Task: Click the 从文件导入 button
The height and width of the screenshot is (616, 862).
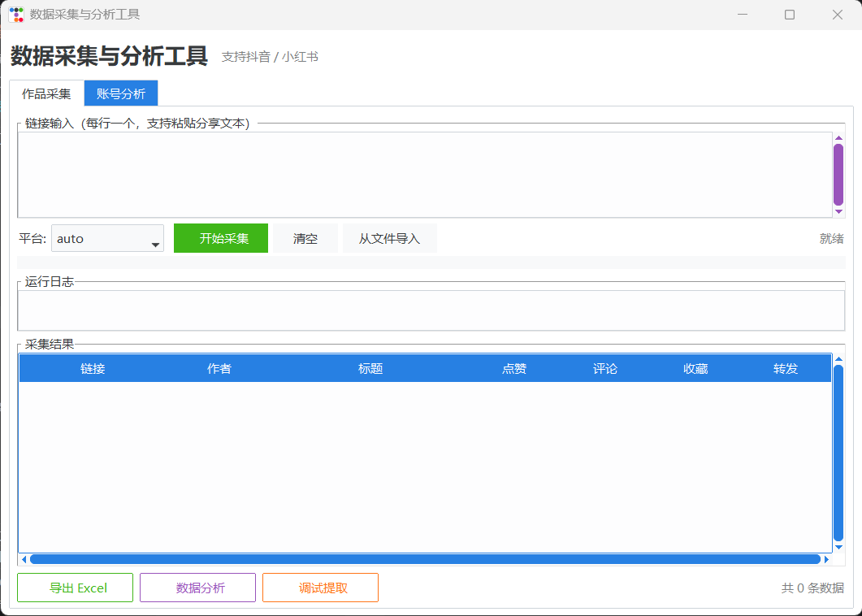Action: coord(390,238)
